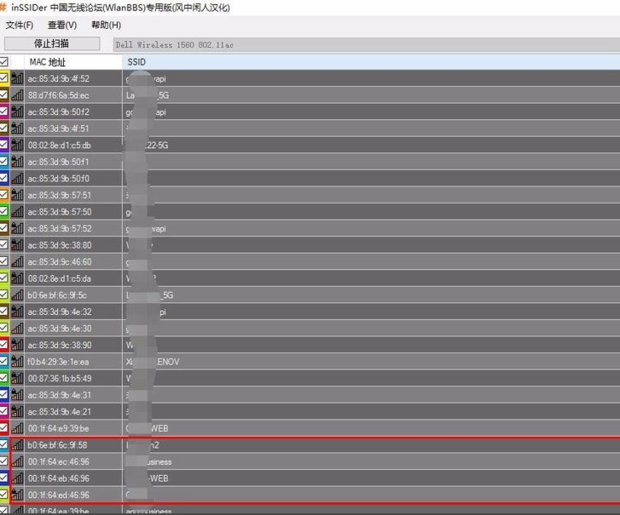
Task: Open the 文件(F) menu
Action: [19, 25]
